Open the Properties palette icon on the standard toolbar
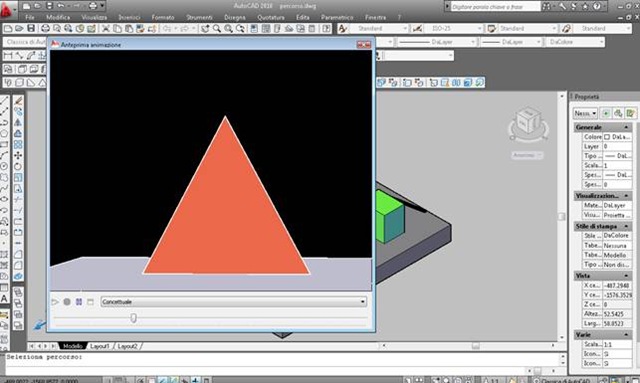 [x=254, y=28]
